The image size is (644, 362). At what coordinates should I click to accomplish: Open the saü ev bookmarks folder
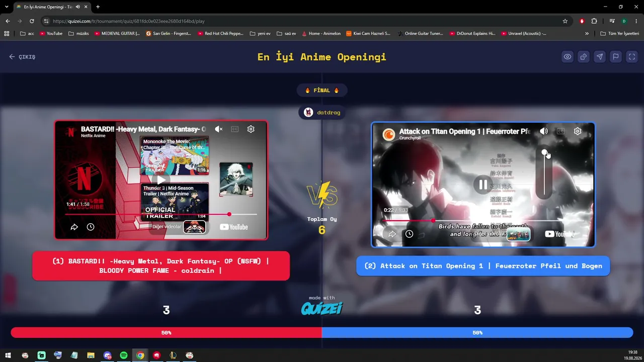(286, 34)
